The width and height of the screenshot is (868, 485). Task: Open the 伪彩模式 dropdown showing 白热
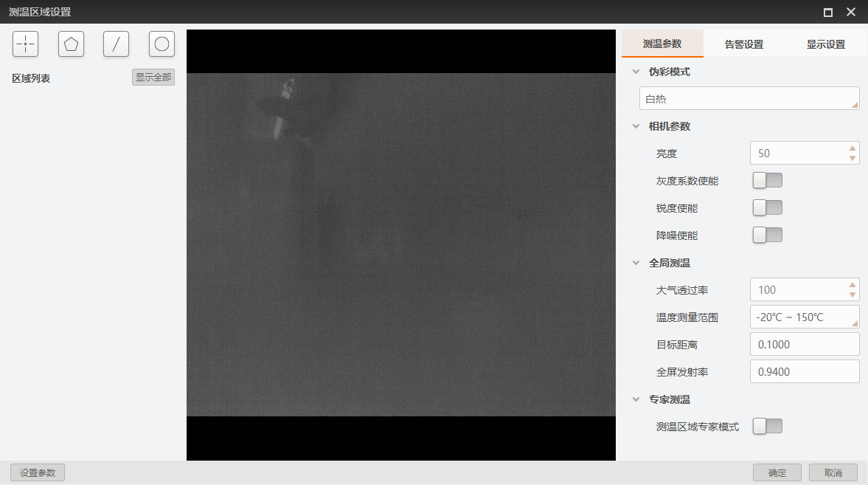click(749, 98)
